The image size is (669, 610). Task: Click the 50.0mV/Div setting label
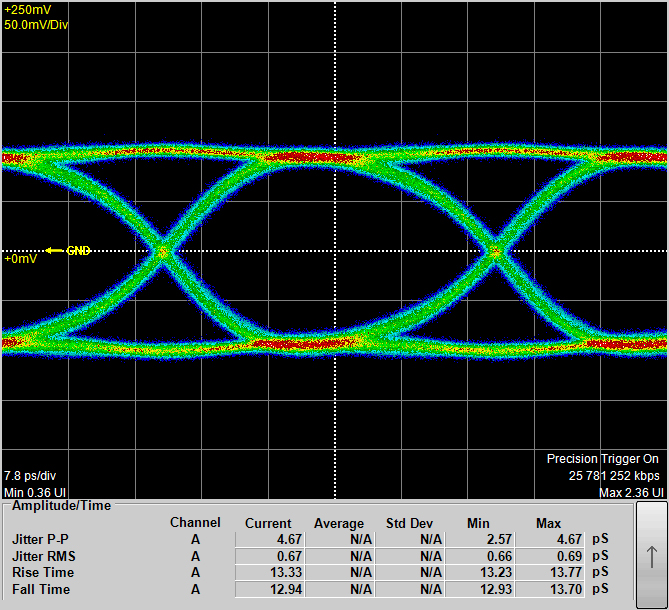[x=36, y=25]
